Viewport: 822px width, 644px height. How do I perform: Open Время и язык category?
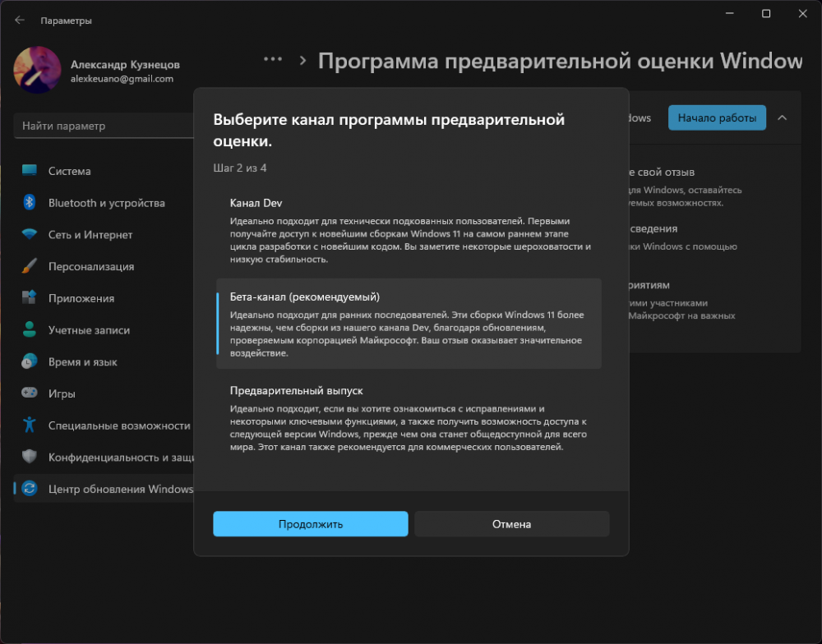104,361
